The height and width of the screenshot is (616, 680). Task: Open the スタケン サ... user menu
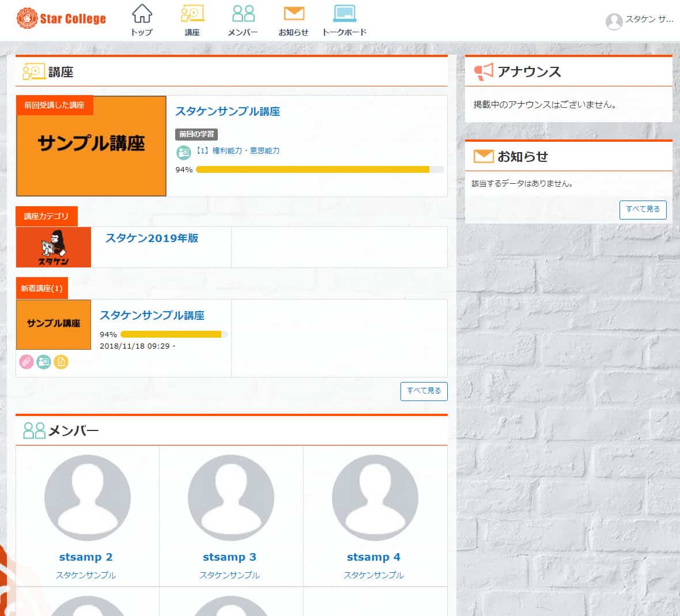(x=649, y=19)
